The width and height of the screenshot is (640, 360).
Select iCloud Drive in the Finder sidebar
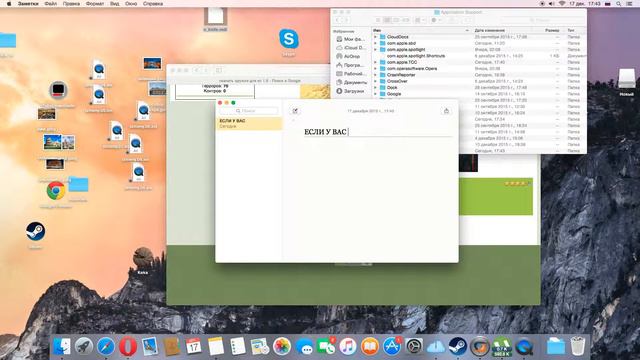point(350,48)
